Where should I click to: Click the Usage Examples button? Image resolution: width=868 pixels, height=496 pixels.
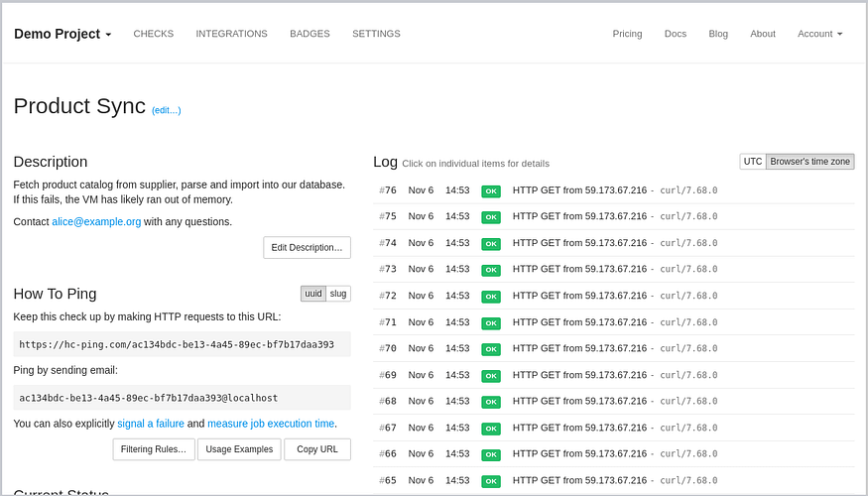(x=239, y=449)
